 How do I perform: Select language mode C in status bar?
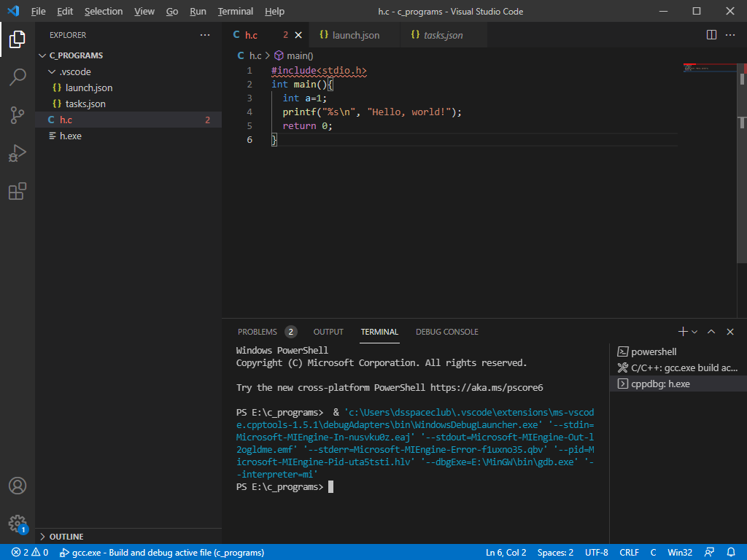(653, 553)
